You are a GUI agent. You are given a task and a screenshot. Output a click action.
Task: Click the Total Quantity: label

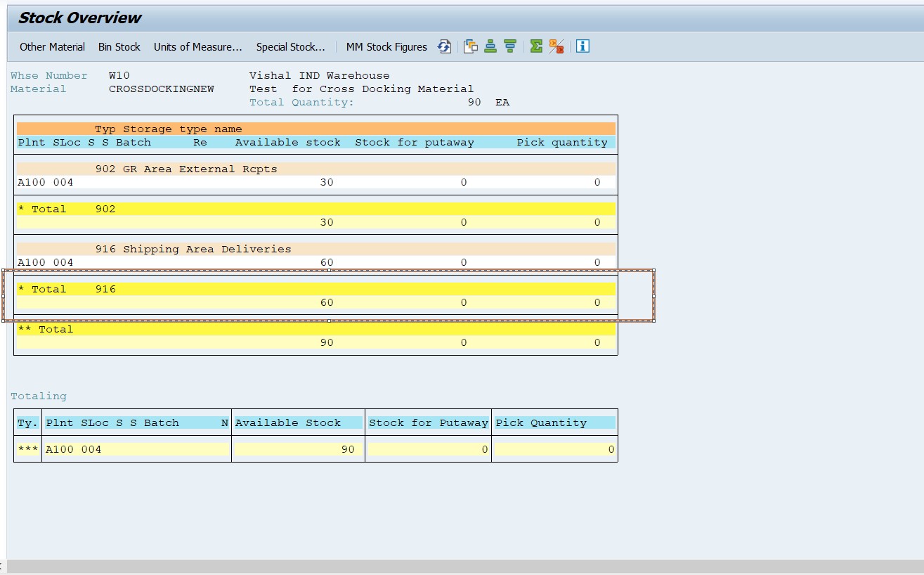pos(301,103)
